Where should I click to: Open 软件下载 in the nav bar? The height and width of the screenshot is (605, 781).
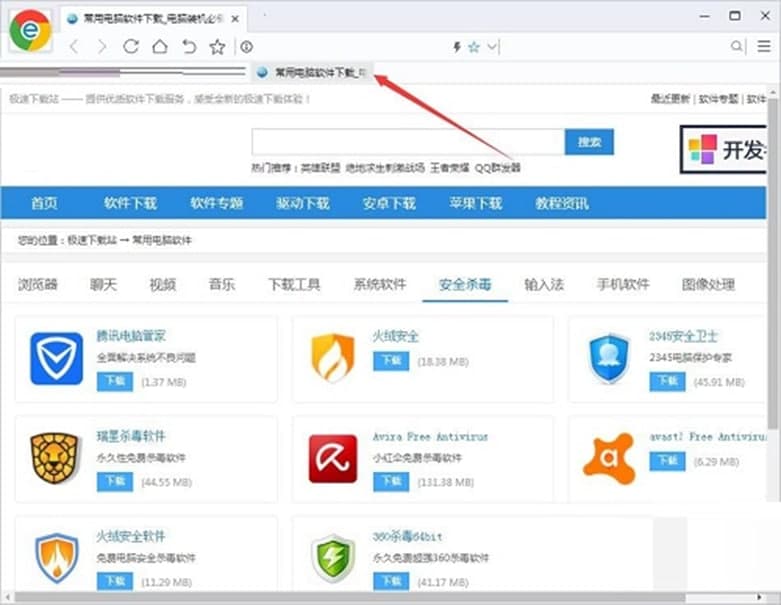[x=130, y=203]
